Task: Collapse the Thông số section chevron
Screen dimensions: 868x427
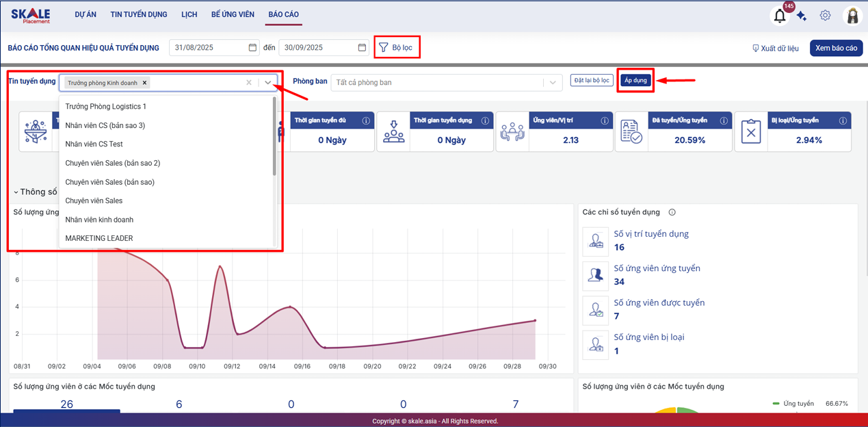Action: 16,192
